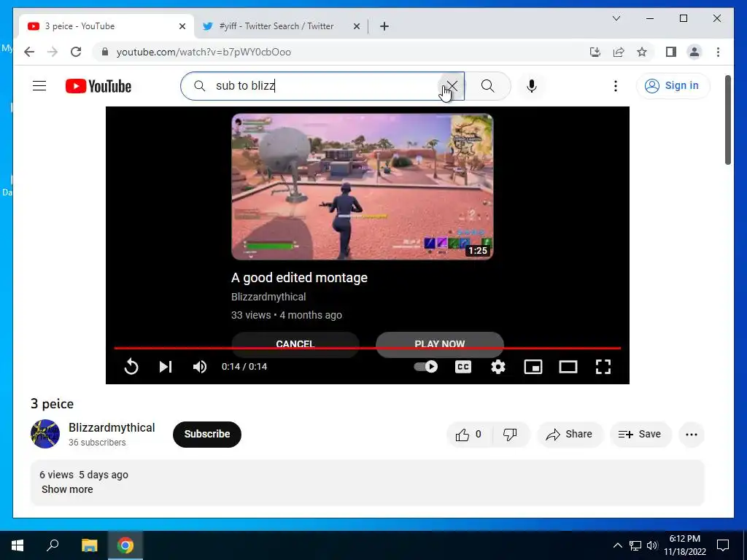747x560 pixels.
Task: Open network status in tray
Action: (x=635, y=545)
